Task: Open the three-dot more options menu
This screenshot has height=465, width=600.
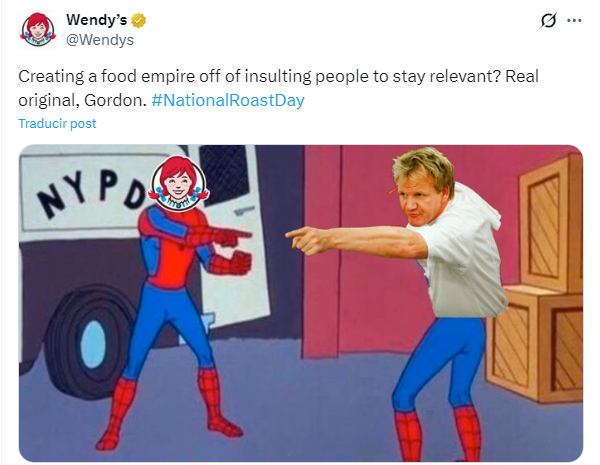Action: click(x=574, y=21)
